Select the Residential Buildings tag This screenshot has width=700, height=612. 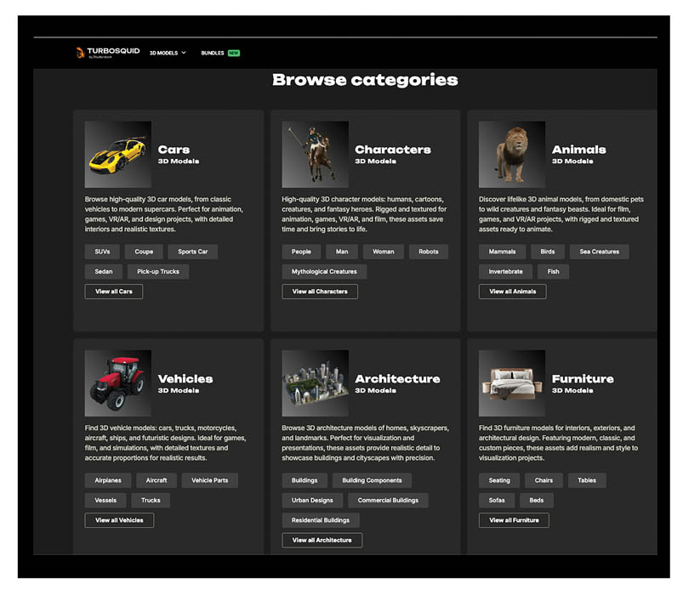click(x=321, y=520)
